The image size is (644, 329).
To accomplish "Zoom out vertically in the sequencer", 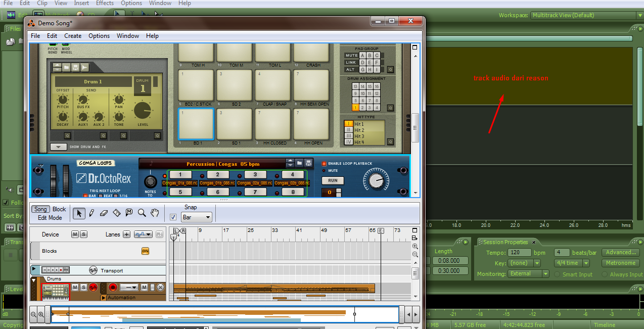I will pyautogui.click(x=415, y=254).
